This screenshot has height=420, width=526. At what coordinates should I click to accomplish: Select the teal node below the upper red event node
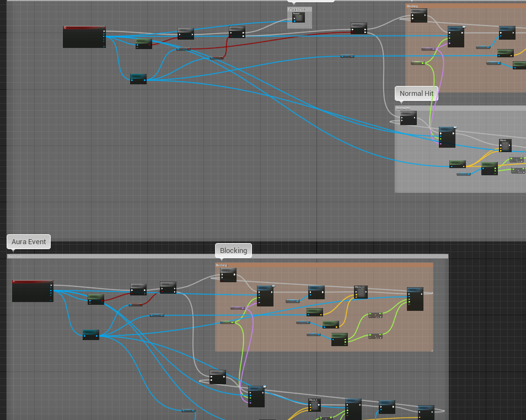point(138,79)
